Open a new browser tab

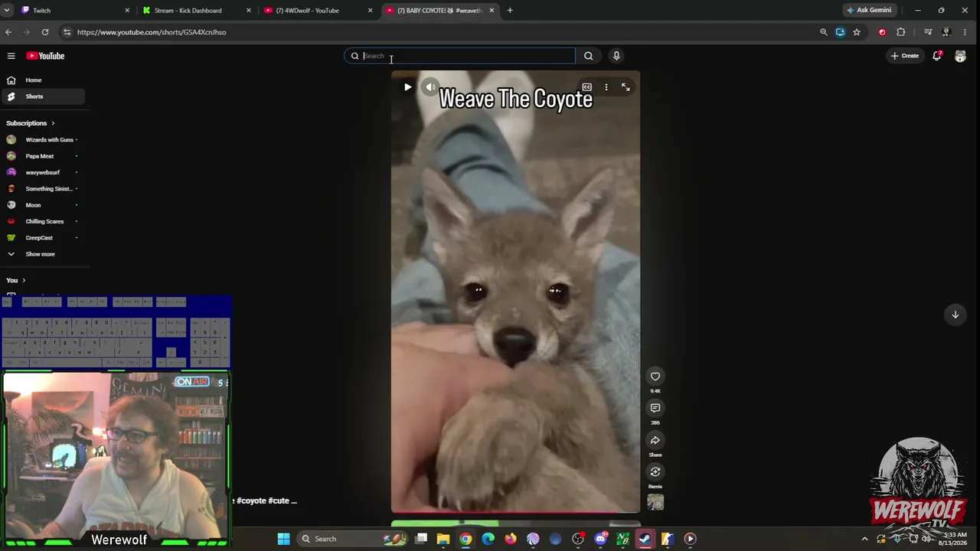coord(510,11)
